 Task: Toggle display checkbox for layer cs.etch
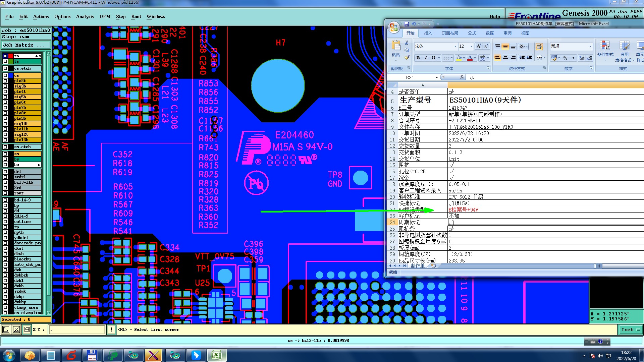point(5,68)
